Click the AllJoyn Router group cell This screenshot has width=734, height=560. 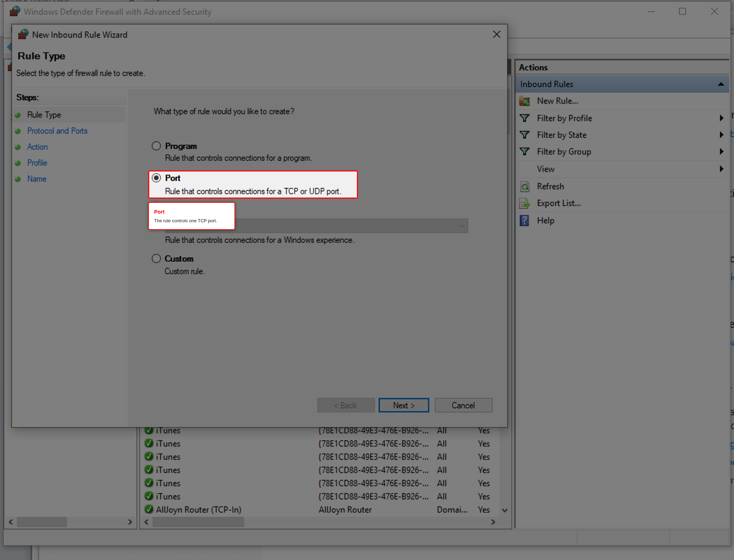click(x=345, y=510)
